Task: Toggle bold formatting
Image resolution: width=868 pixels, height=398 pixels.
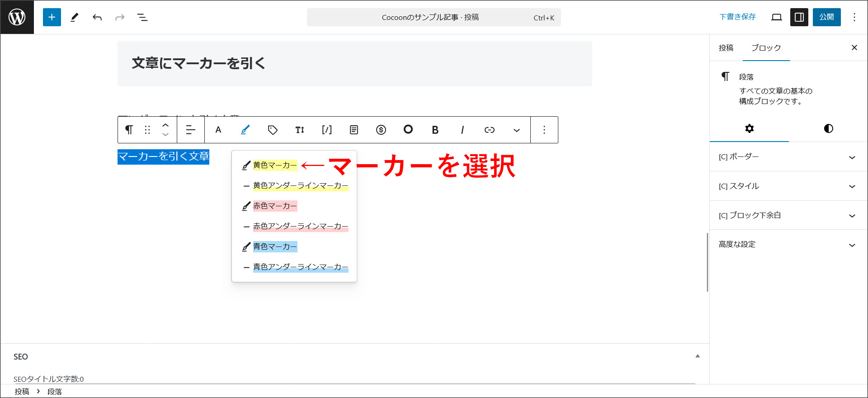Action: click(435, 130)
